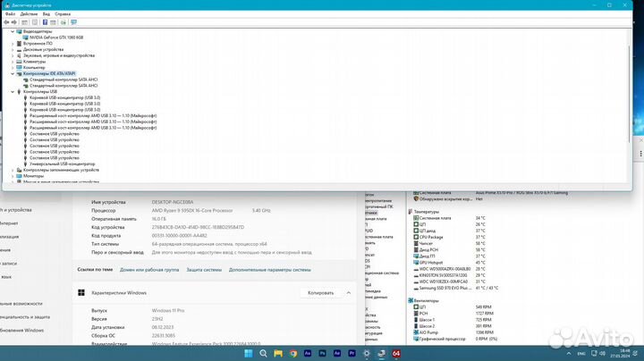Expand the Клавиатуры node
The height and width of the screenshot is (361, 644).
pyautogui.click(x=13, y=62)
